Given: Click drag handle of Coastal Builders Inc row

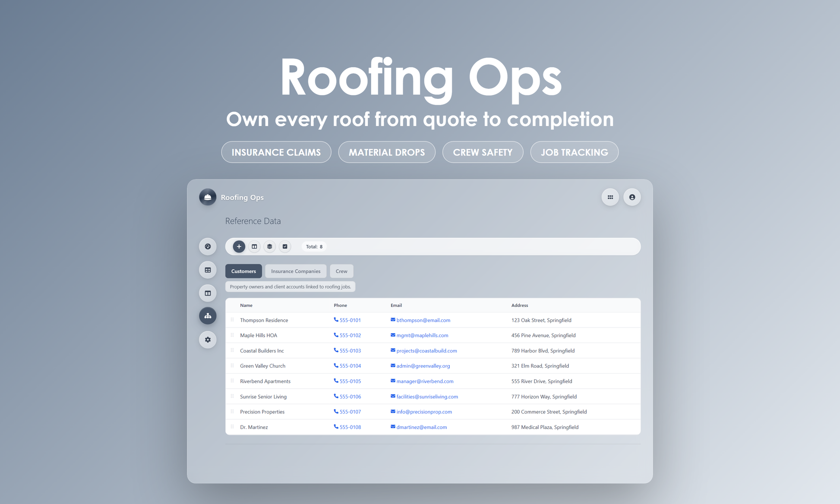Looking at the screenshot, I should [x=232, y=350].
